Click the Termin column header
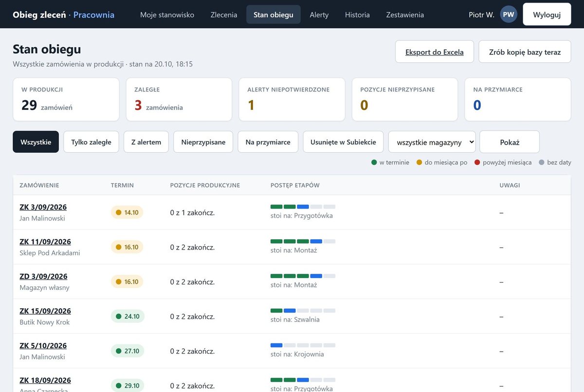The image size is (584, 392). pos(122,185)
